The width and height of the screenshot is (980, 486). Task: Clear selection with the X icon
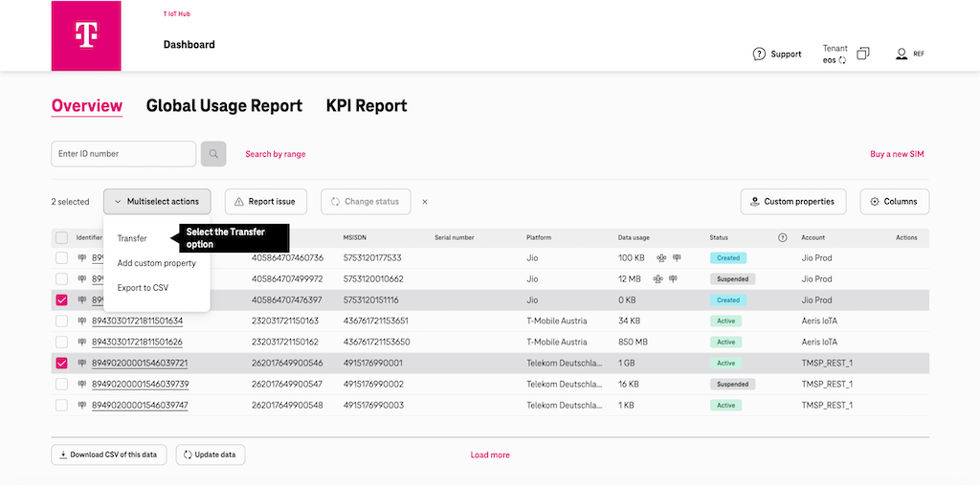(425, 202)
